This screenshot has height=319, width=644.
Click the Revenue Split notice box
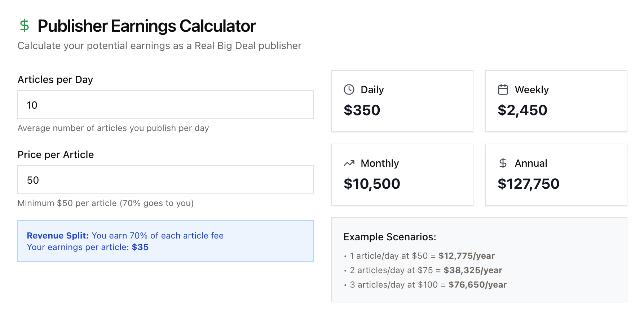(165, 241)
